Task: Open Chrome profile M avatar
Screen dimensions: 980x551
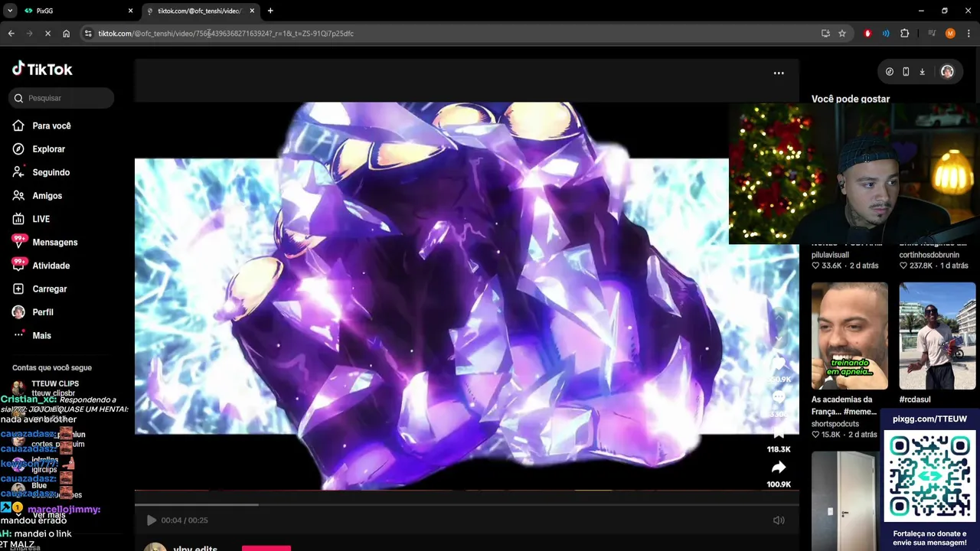Action: click(x=950, y=34)
